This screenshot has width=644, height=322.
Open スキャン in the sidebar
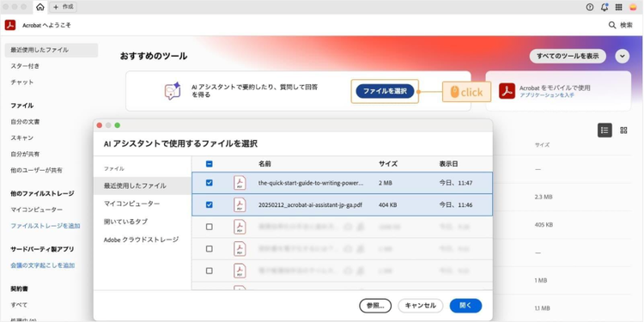(x=22, y=138)
